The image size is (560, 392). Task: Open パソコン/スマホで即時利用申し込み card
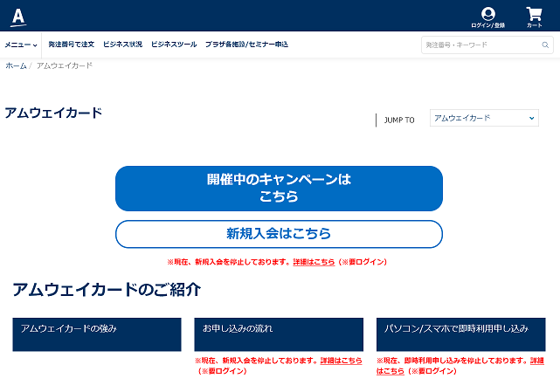(460, 334)
